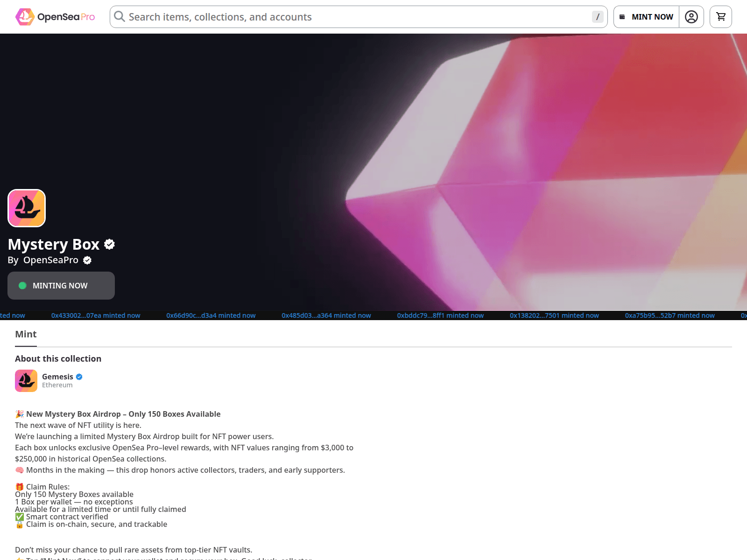This screenshot has width=747, height=560.
Task: Click the verified badge beside OpenSeaPro
Action: point(87,260)
